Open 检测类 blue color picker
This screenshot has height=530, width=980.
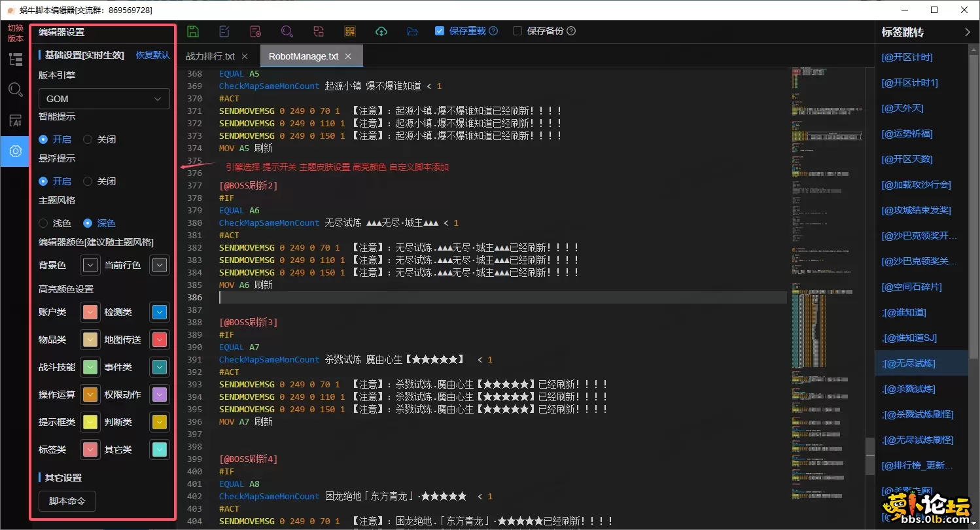160,312
